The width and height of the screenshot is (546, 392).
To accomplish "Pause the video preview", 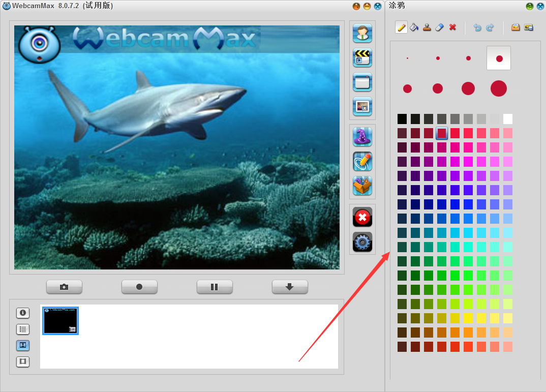I will 215,287.
